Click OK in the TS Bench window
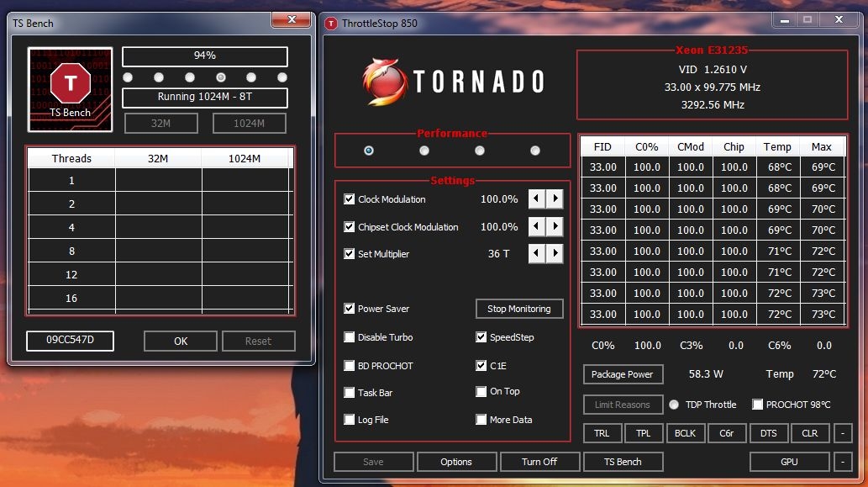Viewport: 868px width, 487px height. click(181, 341)
